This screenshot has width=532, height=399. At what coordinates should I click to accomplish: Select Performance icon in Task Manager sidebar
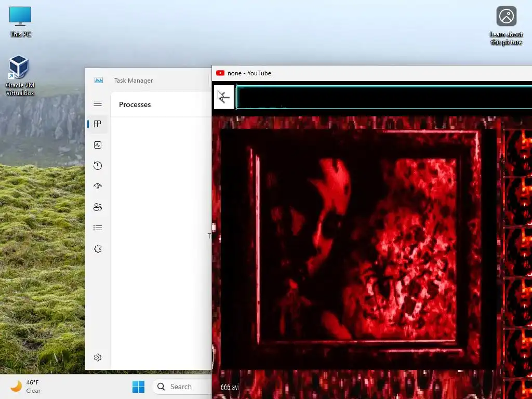(98, 145)
